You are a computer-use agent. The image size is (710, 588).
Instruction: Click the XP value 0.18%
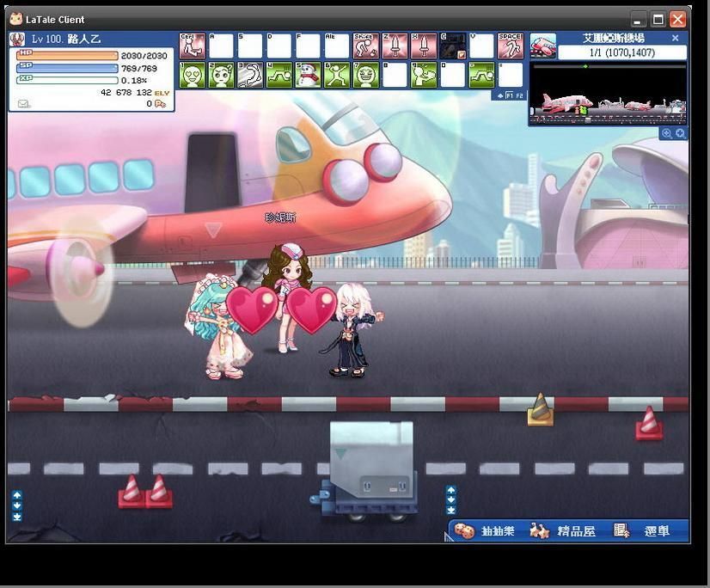click(x=134, y=80)
